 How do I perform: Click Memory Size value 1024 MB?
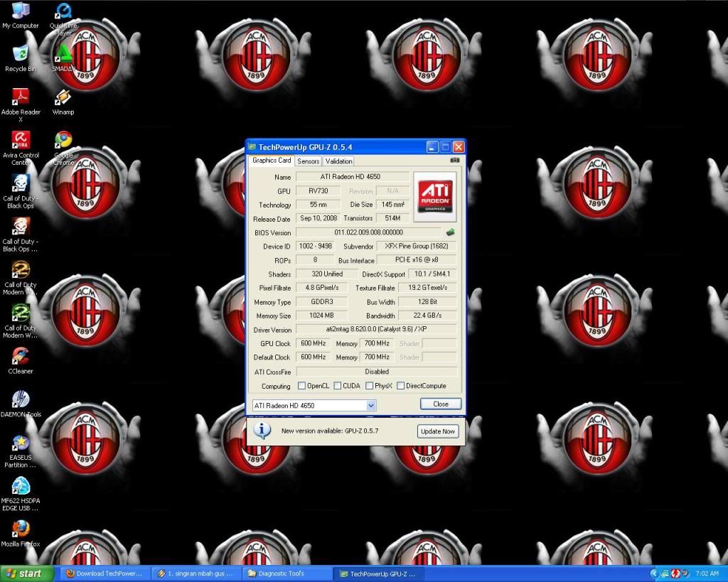tap(321, 315)
